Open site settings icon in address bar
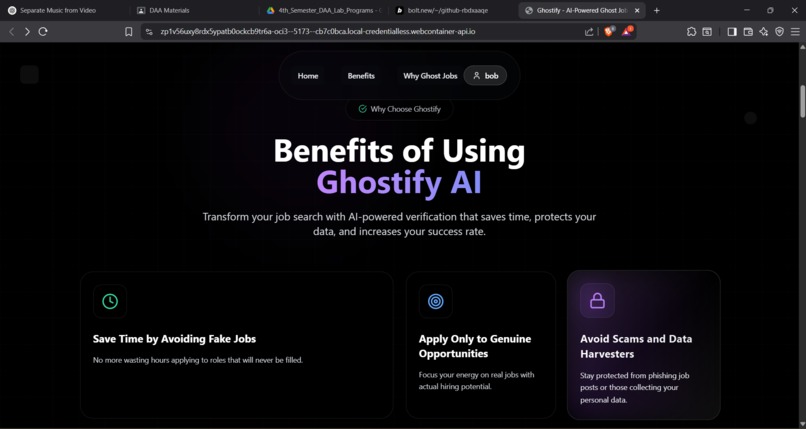 [x=149, y=31]
